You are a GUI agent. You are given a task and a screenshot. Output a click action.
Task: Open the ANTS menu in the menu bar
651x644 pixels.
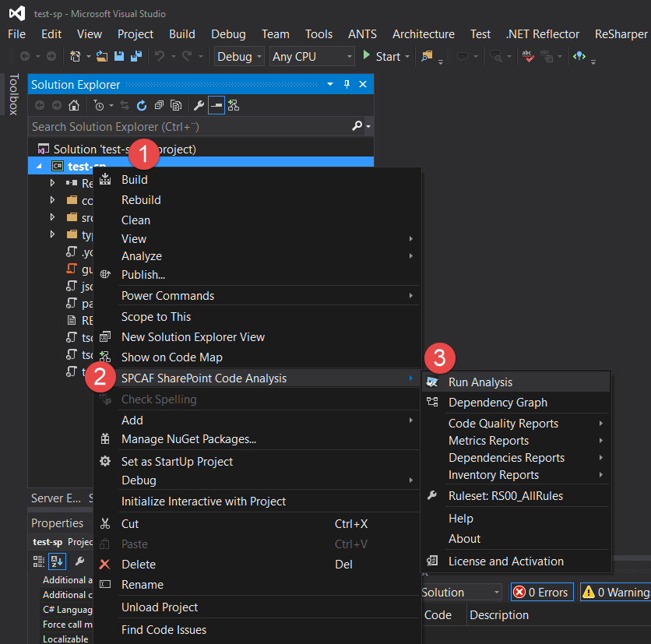click(362, 34)
